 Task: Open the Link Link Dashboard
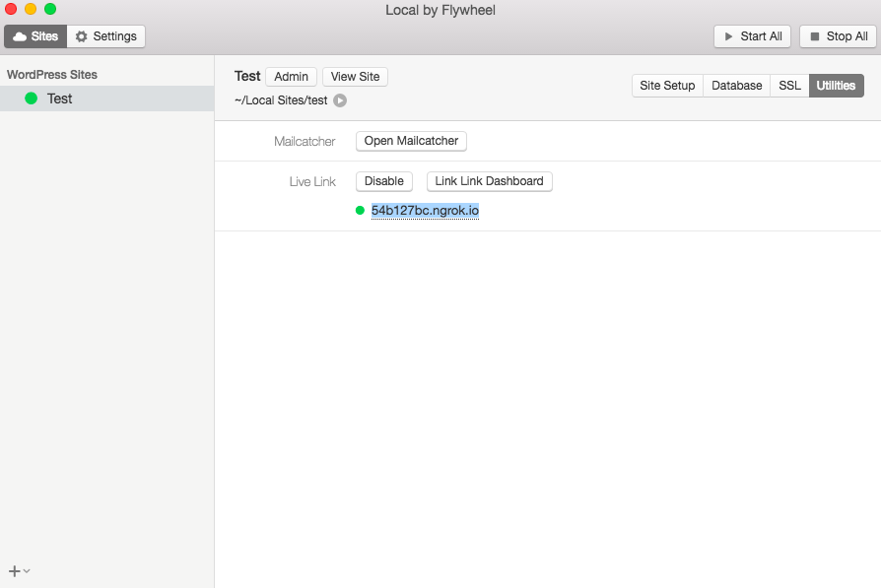click(x=490, y=181)
